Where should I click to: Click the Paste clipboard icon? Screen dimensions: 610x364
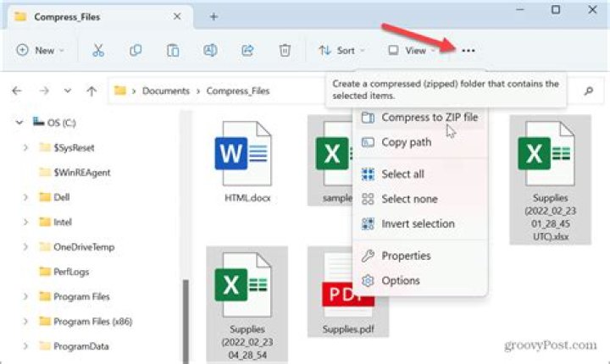173,51
